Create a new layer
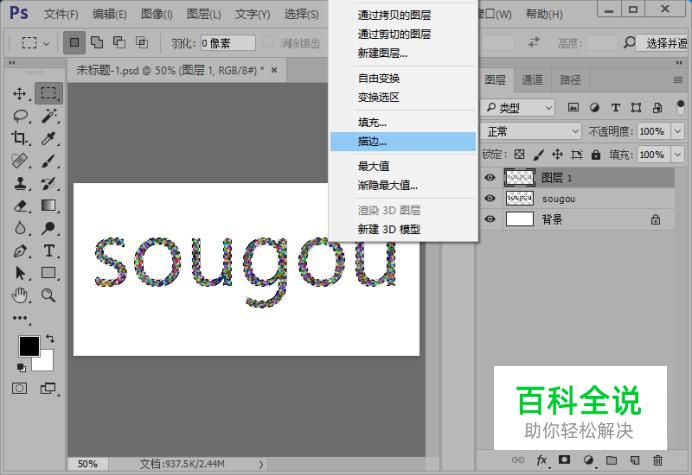 (x=635, y=460)
